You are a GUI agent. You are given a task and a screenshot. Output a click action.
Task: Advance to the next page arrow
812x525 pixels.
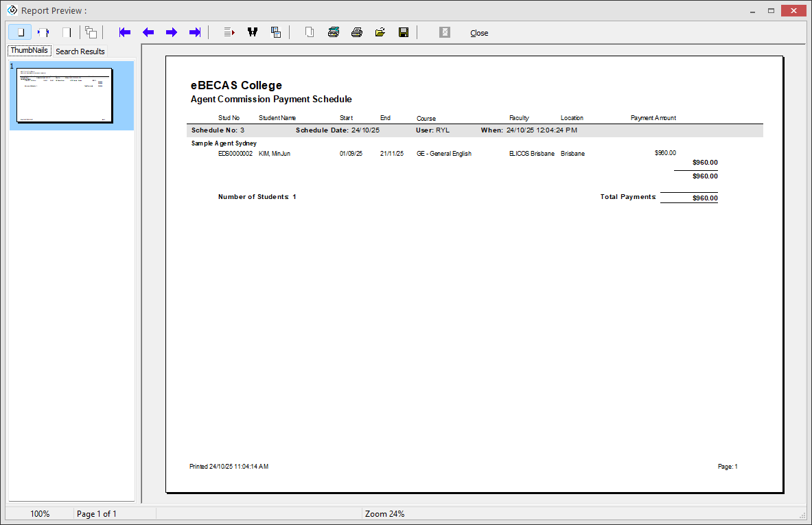point(172,32)
